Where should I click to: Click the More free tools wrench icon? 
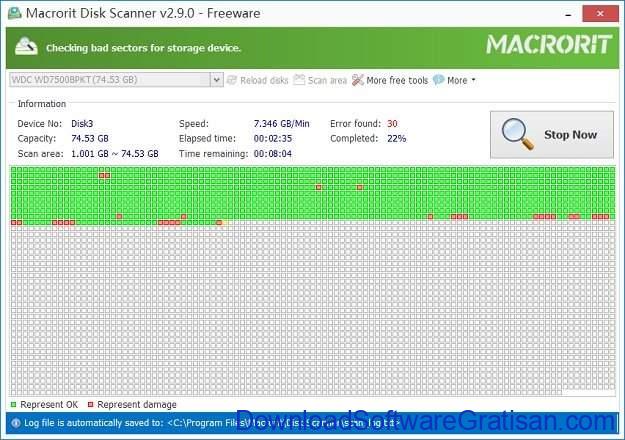point(358,80)
